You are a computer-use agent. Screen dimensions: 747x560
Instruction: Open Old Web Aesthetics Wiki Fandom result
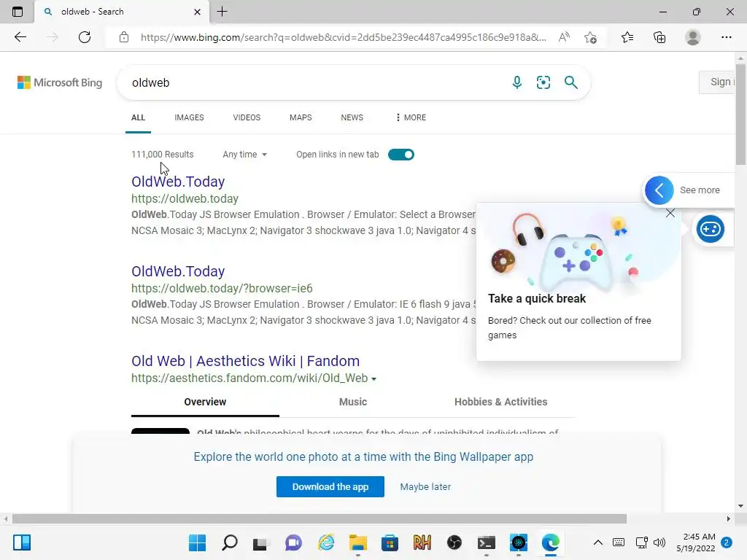245,361
